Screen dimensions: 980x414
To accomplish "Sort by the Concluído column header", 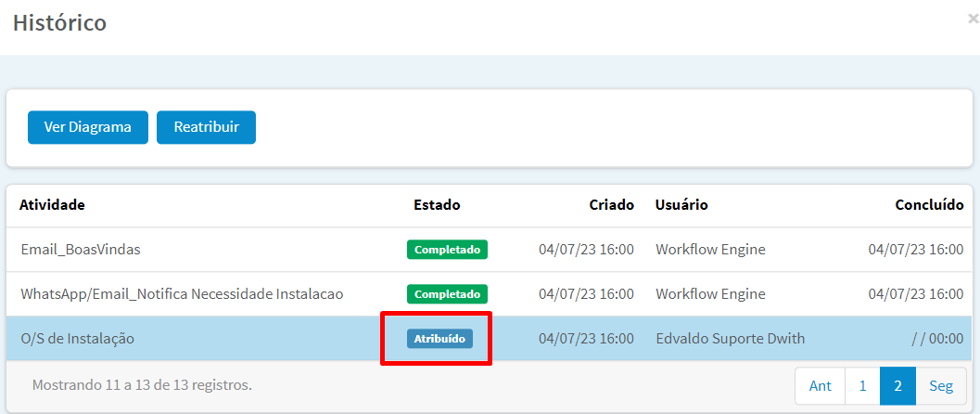I will coord(929,205).
